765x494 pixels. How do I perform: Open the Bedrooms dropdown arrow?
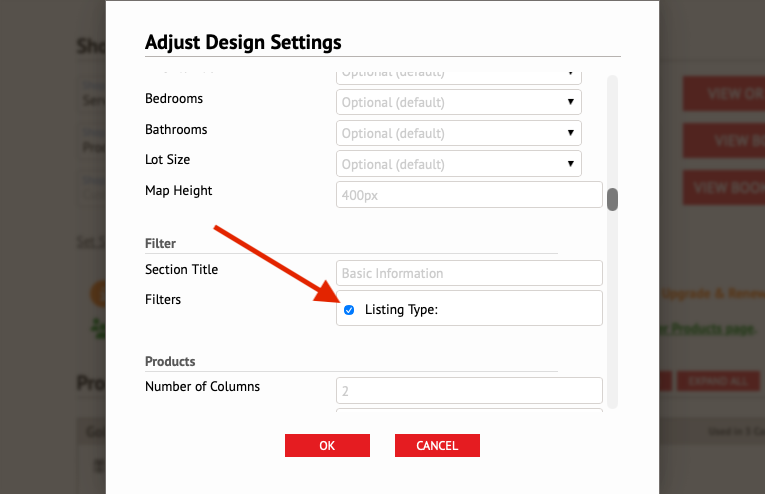click(x=570, y=102)
